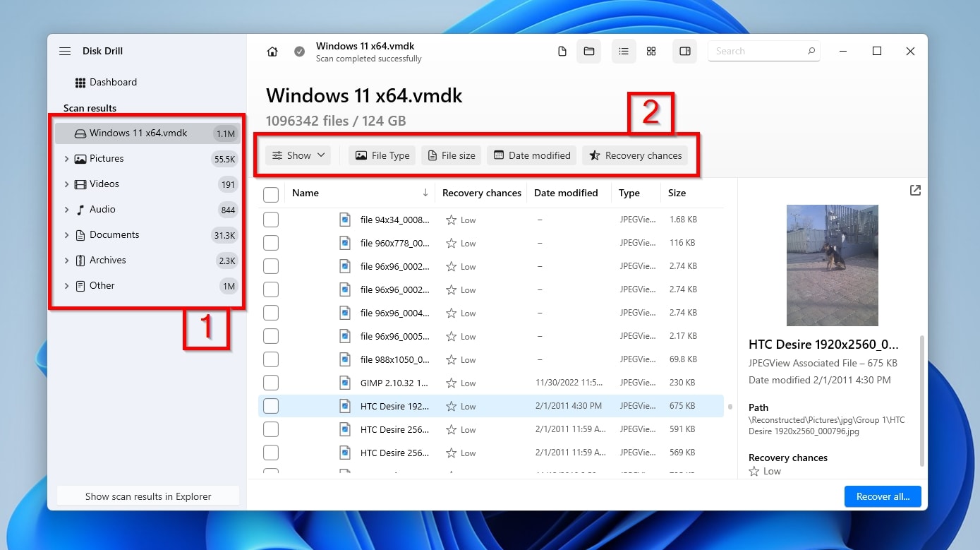The width and height of the screenshot is (980, 550).
Task: Check the box for GIMP 2.10.32 file
Action: (x=271, y=383)
